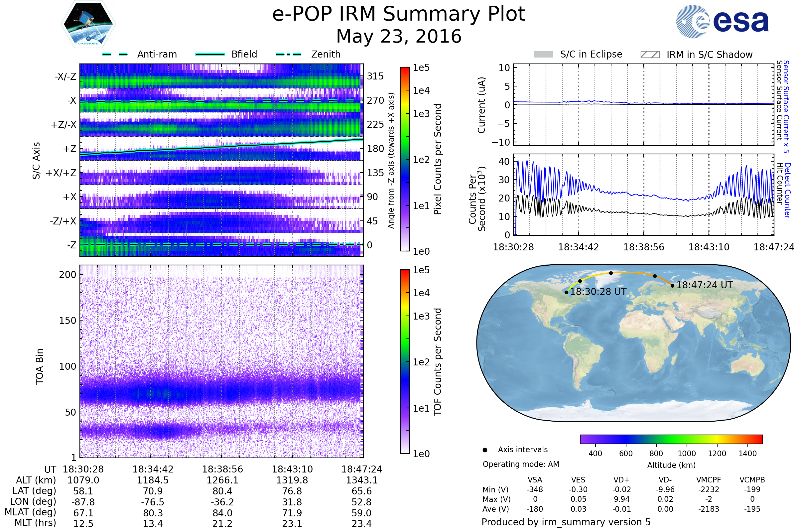The image size is (798, 532).
Task: Click the e-POP IRM Summary Plot title
Action: (x=399, y=14)
